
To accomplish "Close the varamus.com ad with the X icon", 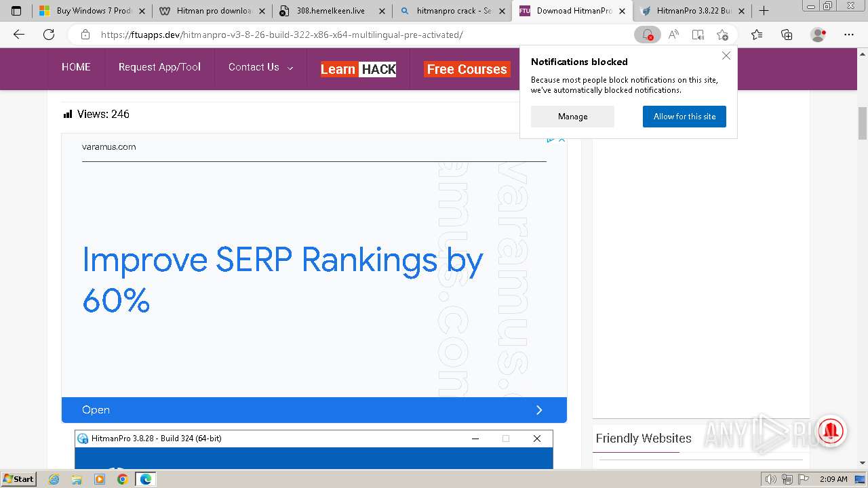I will pos(561,140).
